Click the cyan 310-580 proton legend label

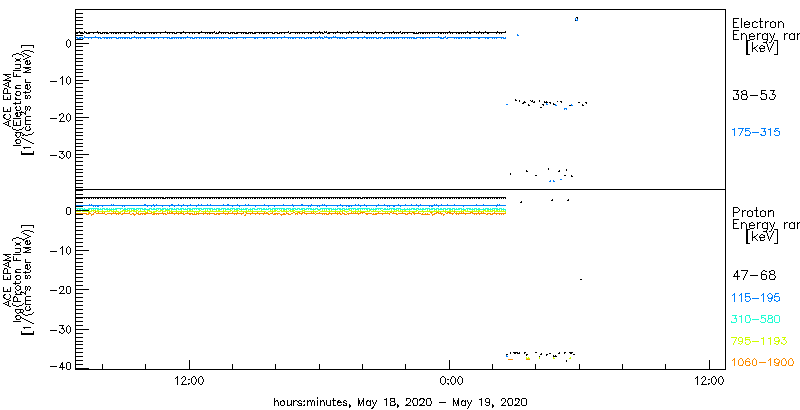pyautogui.click(x=756, y=320)
